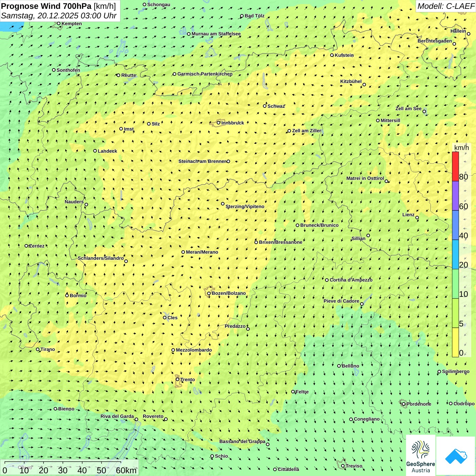This screenshot has height=476, width=476.
Task: Click the Kufstein city label
Action: [344, 55]
